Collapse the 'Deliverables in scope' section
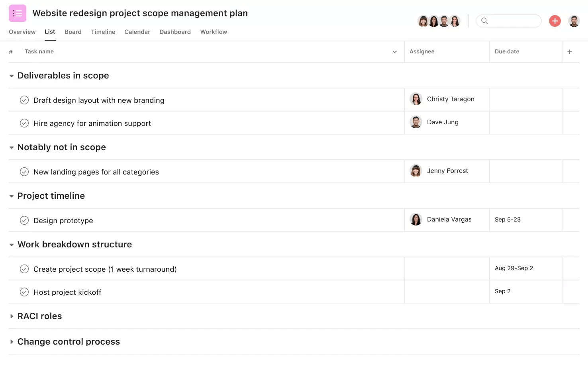This screenshot has height=392, width=588. 12,75
